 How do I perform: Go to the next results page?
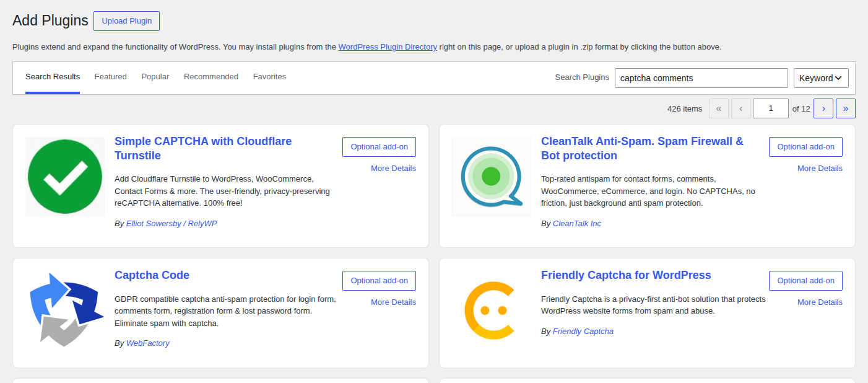[823, 108]
